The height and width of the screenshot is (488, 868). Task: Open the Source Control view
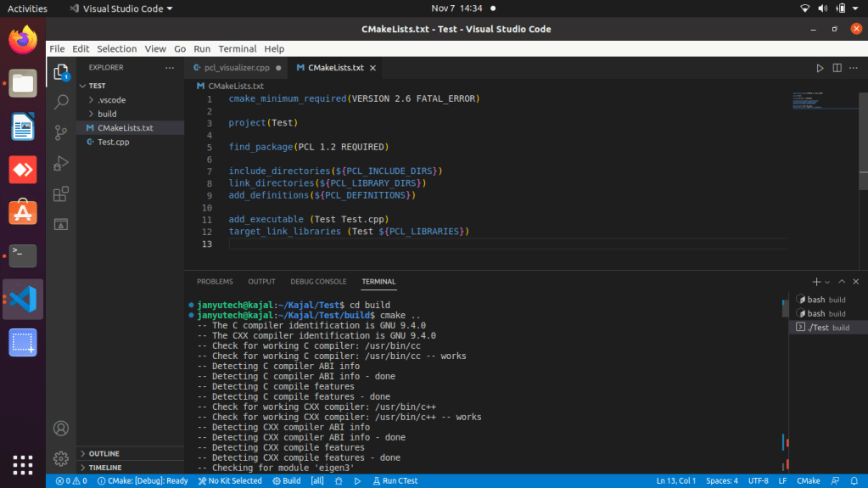point(61,132)
